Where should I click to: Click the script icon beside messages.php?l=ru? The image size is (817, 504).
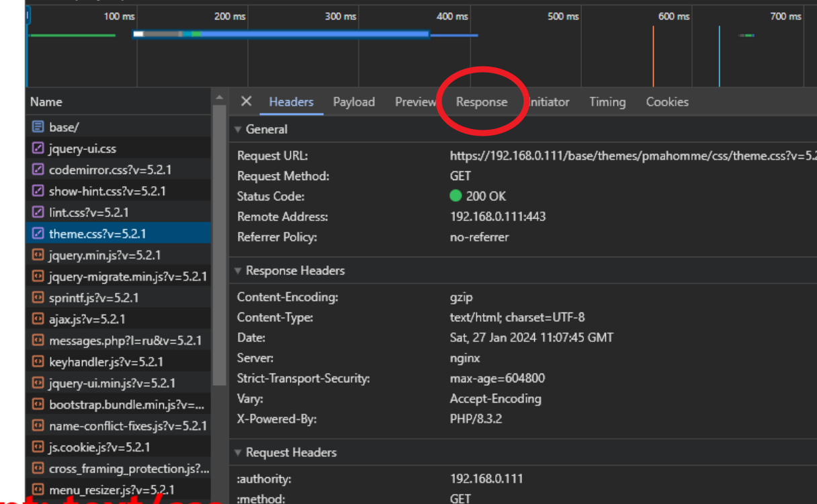[38, 341]
